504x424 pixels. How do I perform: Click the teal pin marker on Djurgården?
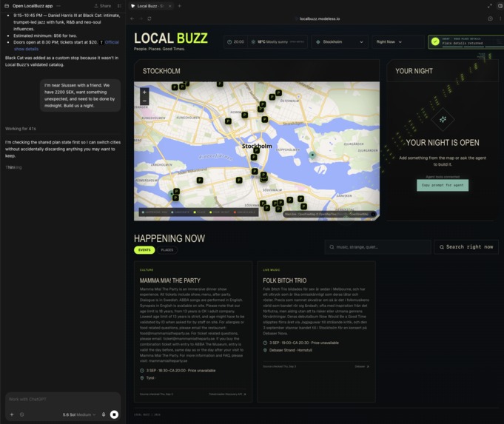click(312, 155)
